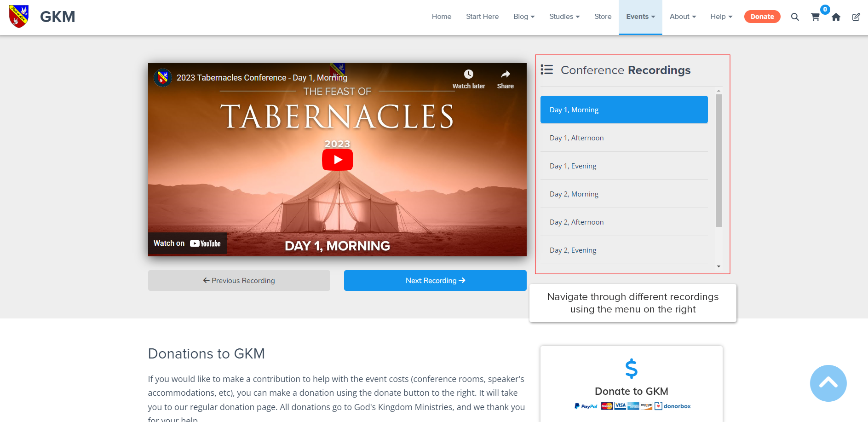
Task: Click the Next Recording button
Action: [435, 280]
